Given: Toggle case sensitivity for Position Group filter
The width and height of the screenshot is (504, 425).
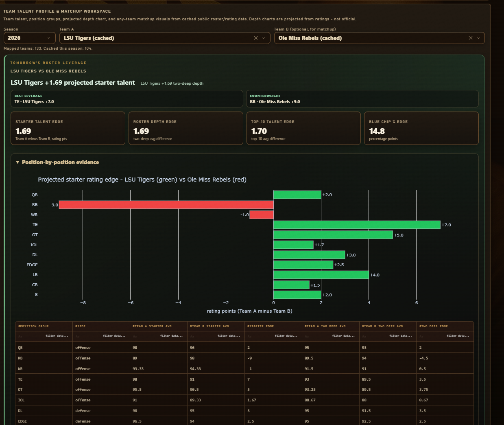Looking at the screenshot, I should [x=20, y=336].
